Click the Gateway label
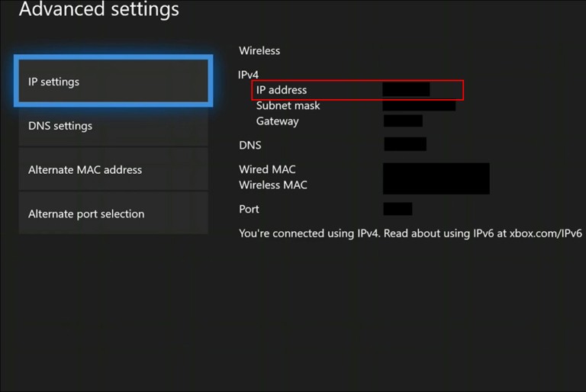Screen dimensions: 586x392 (277, 121)
